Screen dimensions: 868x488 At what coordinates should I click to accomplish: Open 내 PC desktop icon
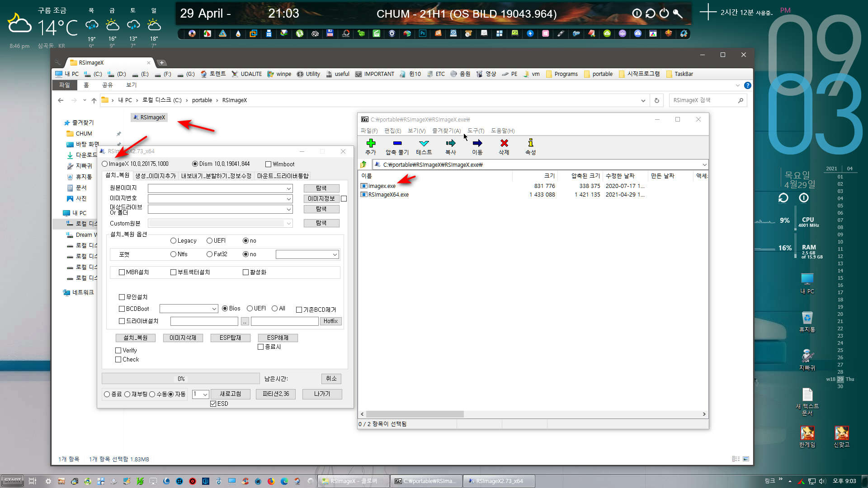coord(807,284)
